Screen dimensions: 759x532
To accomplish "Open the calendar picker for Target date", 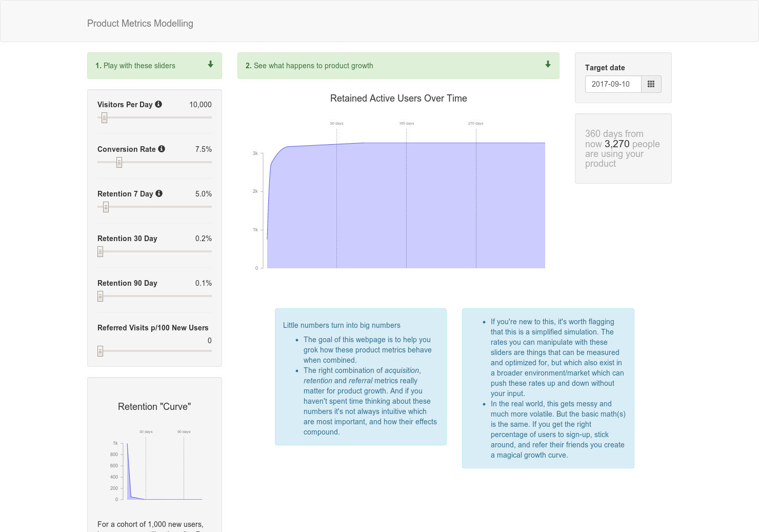I will tap(651, 84).
